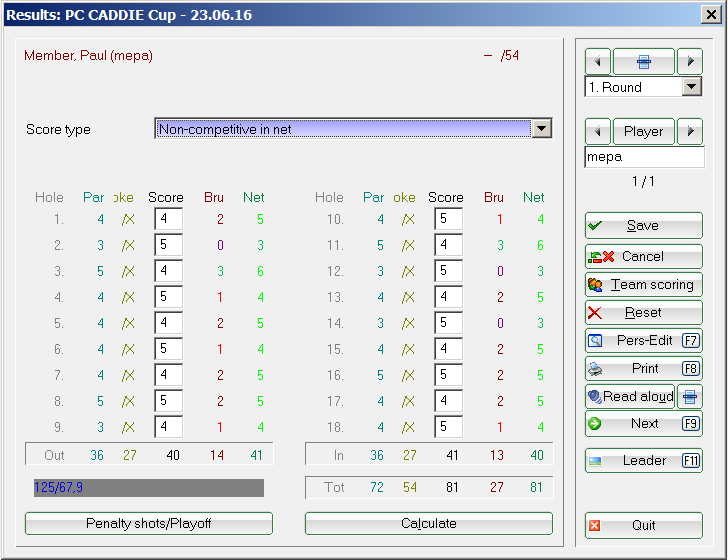Go to previous player with left arrow
Image resolution: width=728 pixels, height=560 pixels.
coord(598,131)
